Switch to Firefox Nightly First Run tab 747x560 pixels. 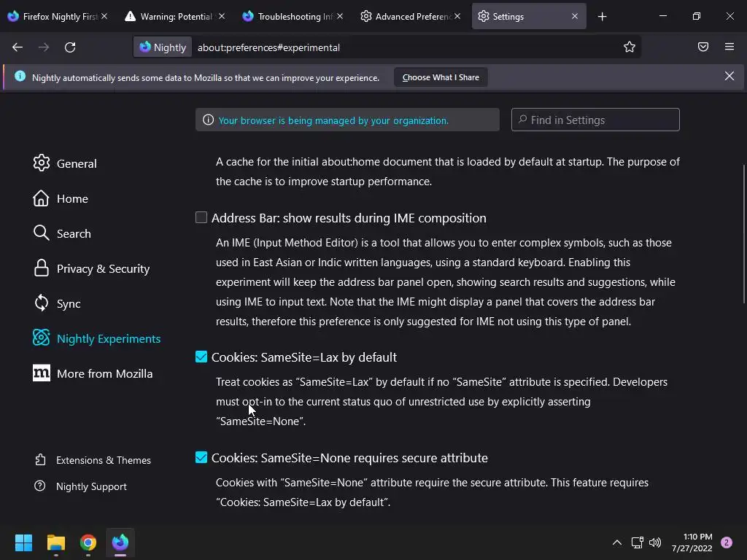[57, 16]
